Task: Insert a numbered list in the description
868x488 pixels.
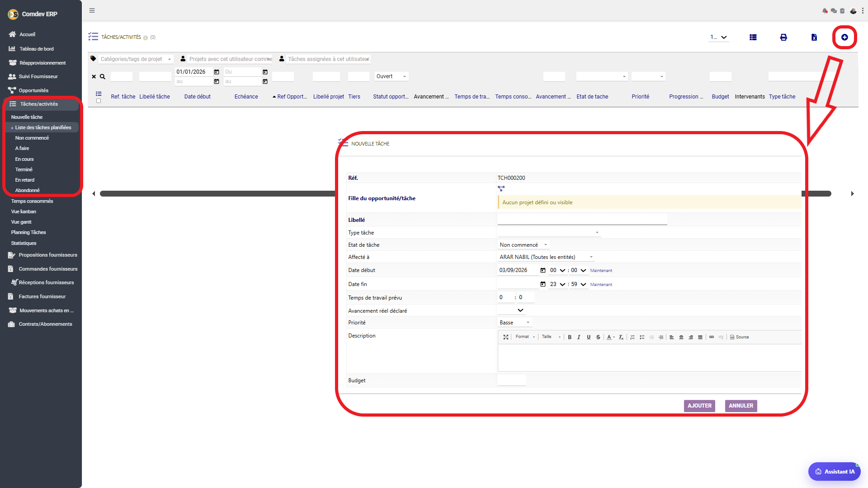Action: 632,337
